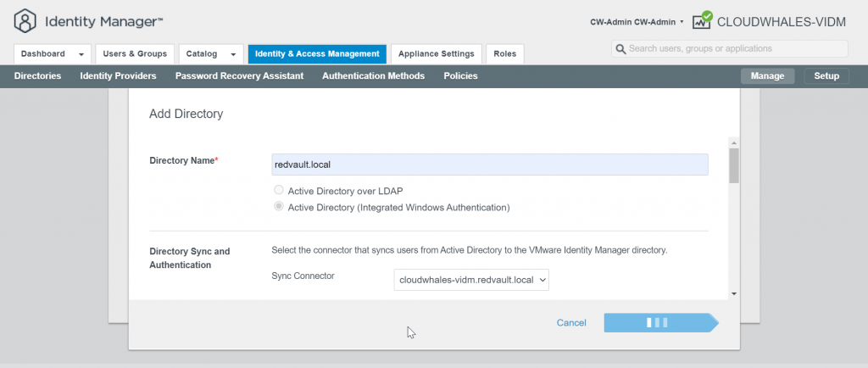Click the system health monitor icon

(702, 20)
